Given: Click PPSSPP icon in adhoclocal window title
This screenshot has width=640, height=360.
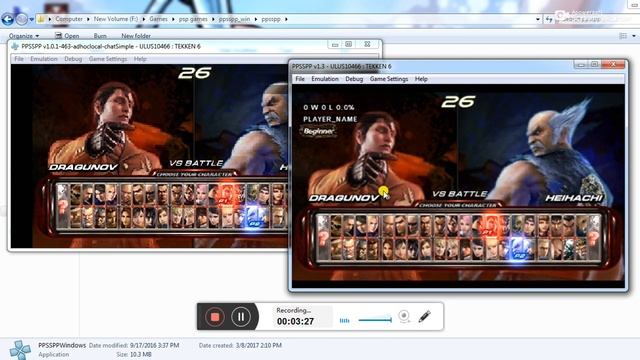Looking at the screenshot, I should coord(15,47).
